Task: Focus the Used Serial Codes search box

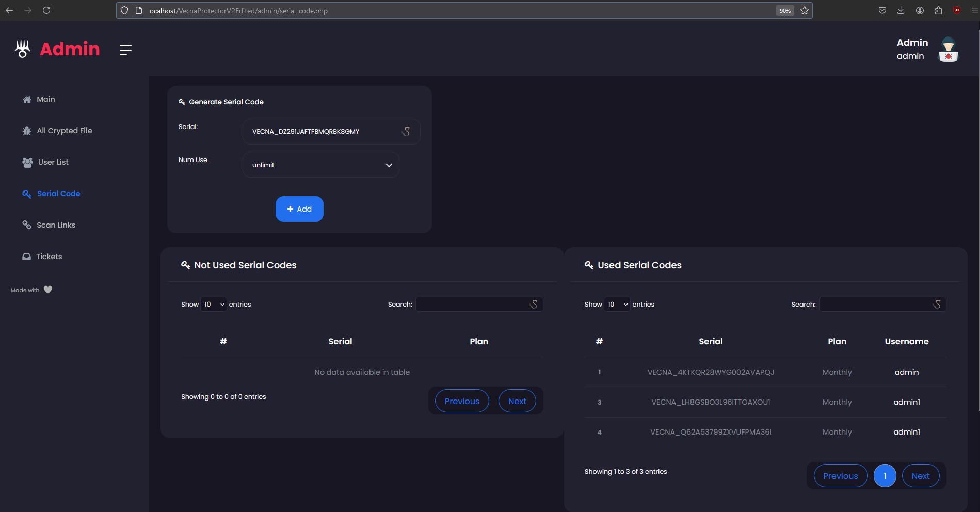Action: click(x=883, y=305)
